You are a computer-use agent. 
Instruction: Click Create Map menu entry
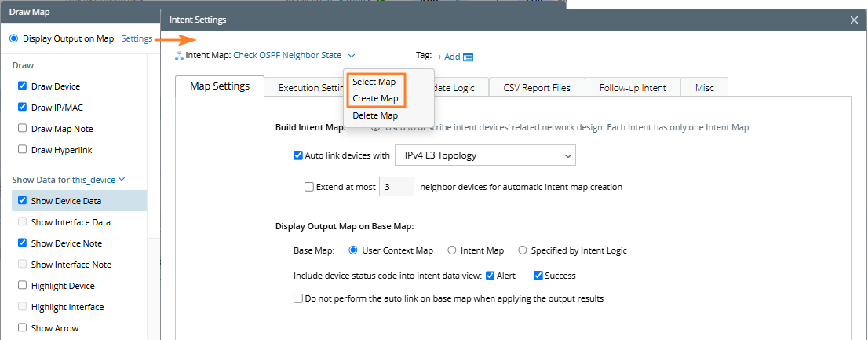375,99
